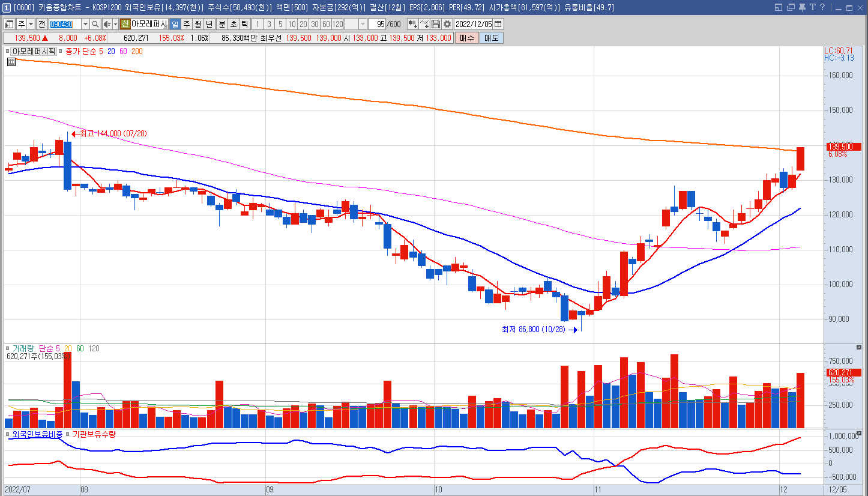Click the 최고 144,000 (07/28) high marker
Screen dimensions: 868x496
[x=109, y=133]
